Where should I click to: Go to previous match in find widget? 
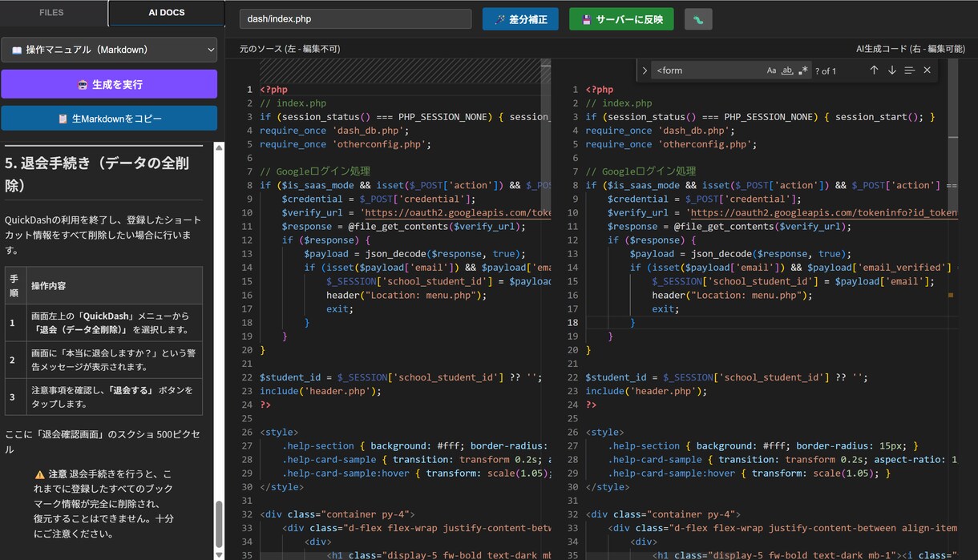tap(874, 71)
